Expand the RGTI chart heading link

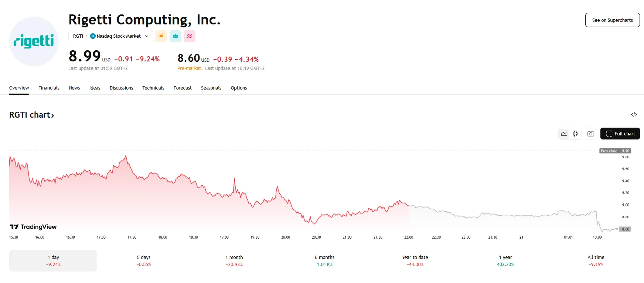[x=32, y=115]
